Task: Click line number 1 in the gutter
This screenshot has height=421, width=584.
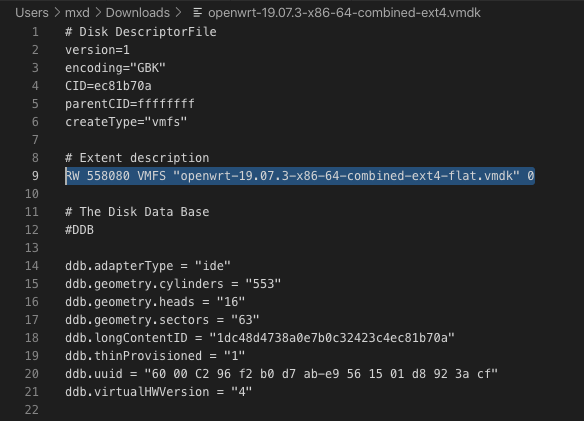Action: (x=35, y=32)
